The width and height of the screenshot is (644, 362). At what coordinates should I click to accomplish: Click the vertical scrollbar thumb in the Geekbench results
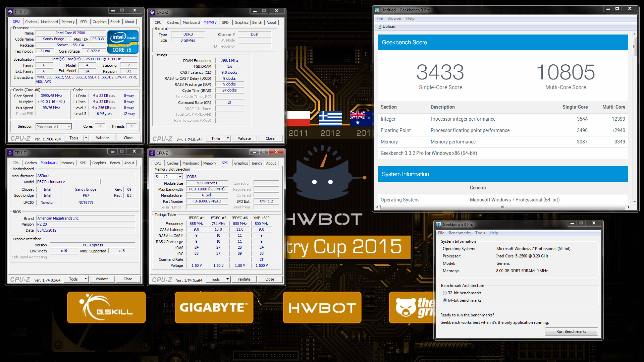point(634,47)
